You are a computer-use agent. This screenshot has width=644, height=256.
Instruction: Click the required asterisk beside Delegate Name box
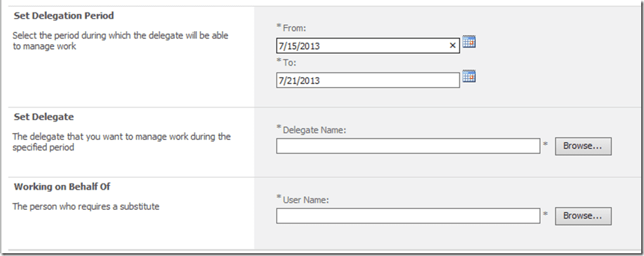(x=545, y=144)
